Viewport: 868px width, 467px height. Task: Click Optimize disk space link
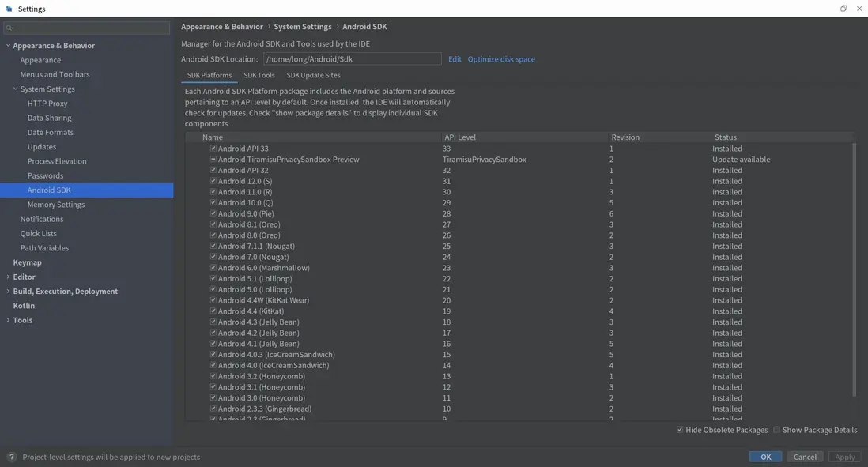[x=501, y=59]
